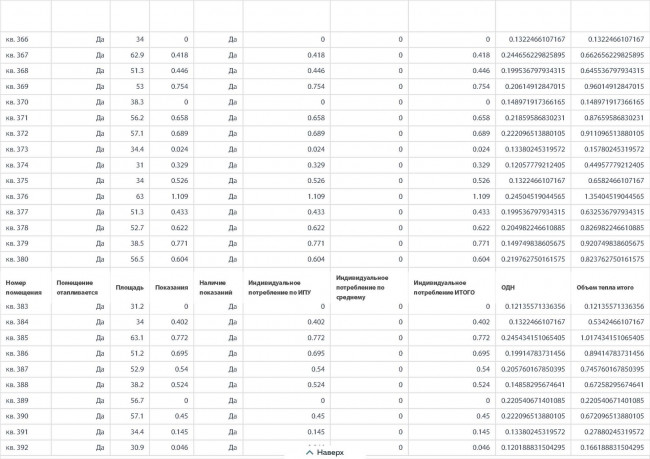Click the 'Наверх' back-to-top button
Viewport: 650px width, 459px height.
click(325, 452)
